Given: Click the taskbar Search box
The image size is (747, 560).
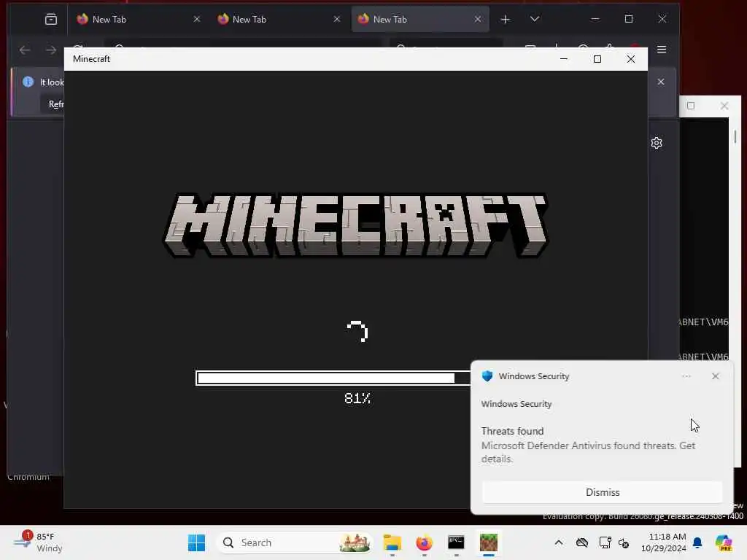Looking at the screenshot, I should point(295,542).
